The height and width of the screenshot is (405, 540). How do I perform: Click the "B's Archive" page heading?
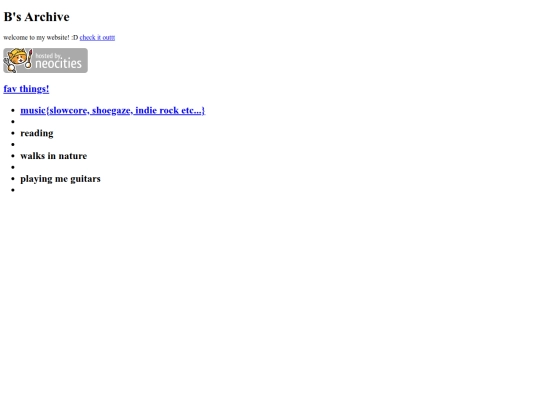coord(37,17)
